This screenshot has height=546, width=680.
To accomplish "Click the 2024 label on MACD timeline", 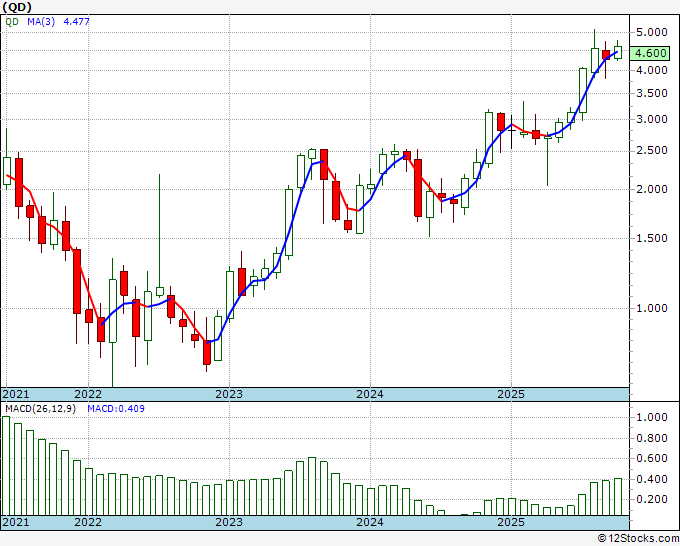I will pos(370,522).
